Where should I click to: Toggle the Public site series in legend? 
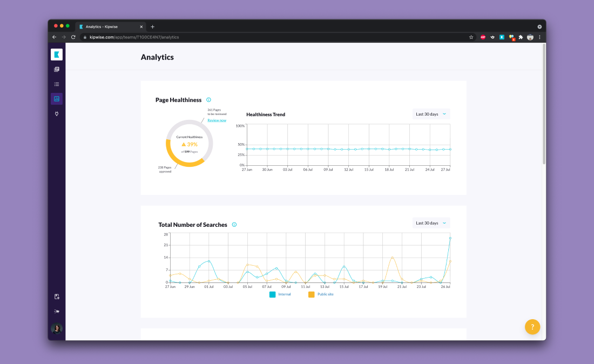click(321, 294)
